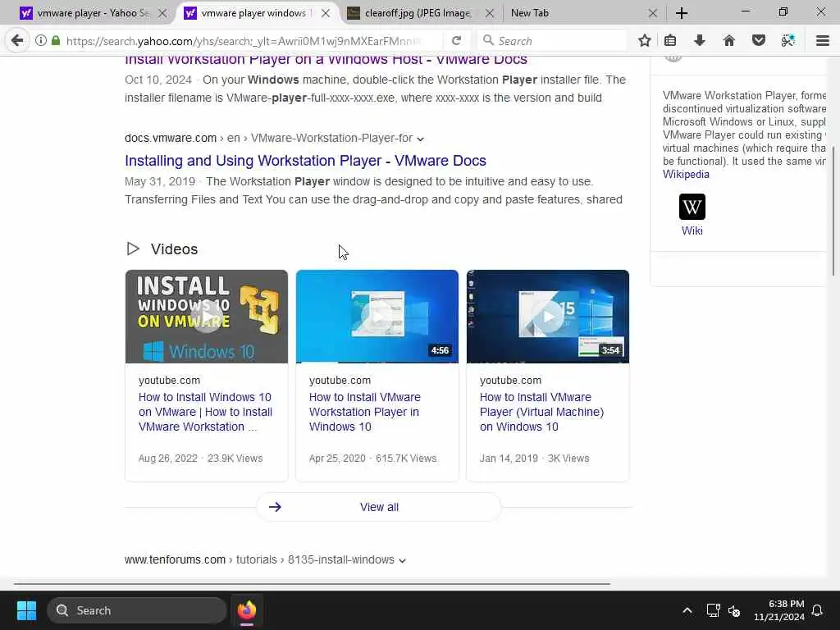Open 'Install Workstation Player on a Windows Host' result

point(326,59)
